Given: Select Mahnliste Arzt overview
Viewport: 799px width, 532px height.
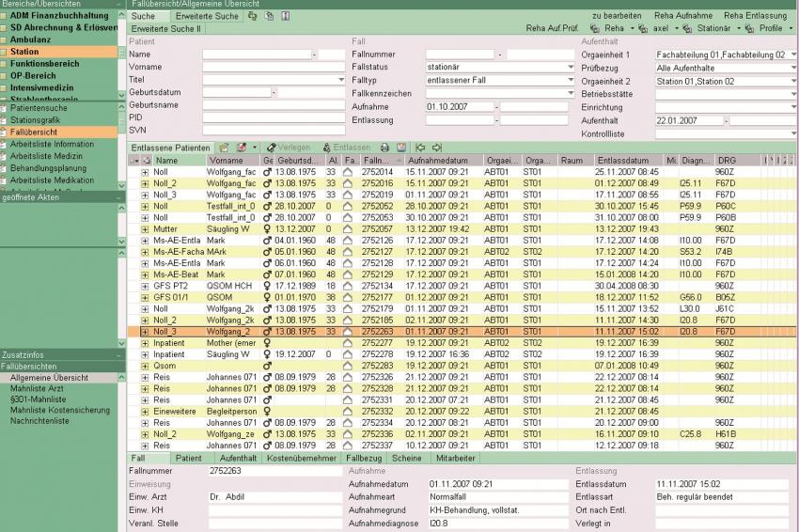Looking at the screenshot, I should [x=38, y=389].
